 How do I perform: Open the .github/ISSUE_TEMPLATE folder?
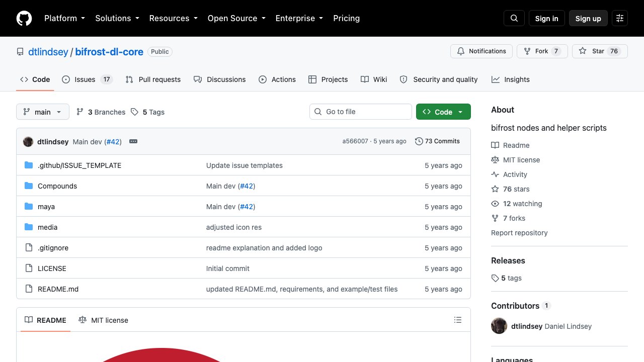click(x=79, y=165)
